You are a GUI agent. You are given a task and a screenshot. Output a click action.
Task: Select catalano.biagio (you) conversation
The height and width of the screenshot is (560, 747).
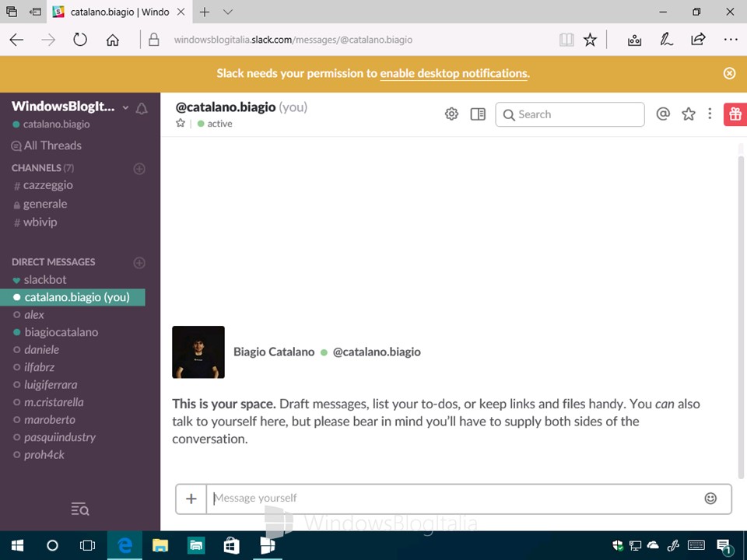tap(72, 297)
